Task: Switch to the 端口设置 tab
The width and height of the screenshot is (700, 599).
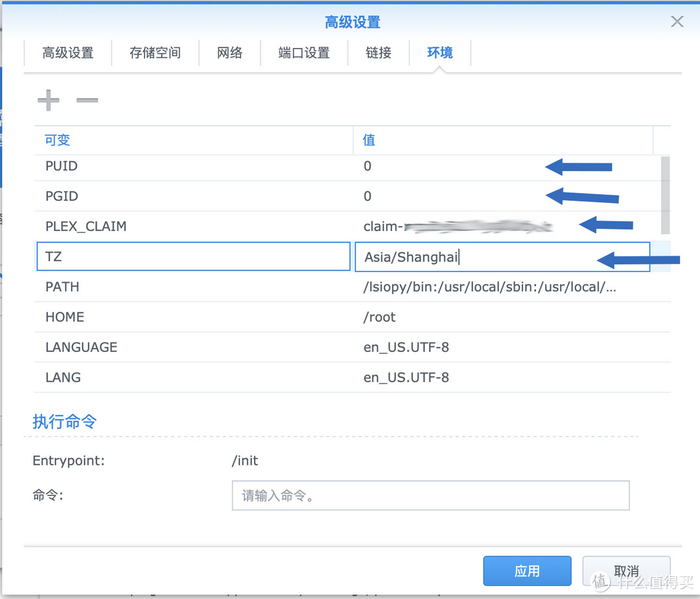Action: [304, 53]
